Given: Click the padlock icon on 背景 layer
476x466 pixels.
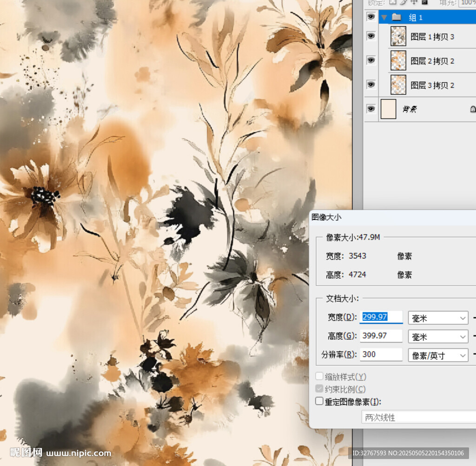Looking at the screenshot, I should [x=473, y=109].
